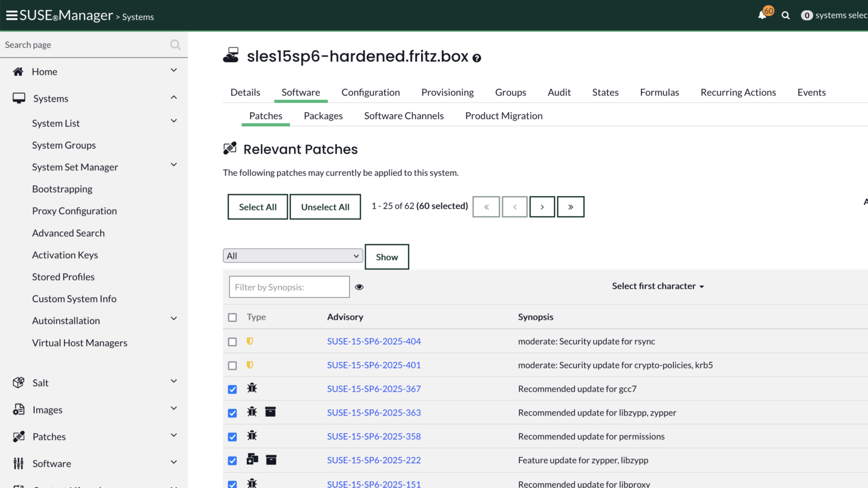Switch to the Packages subtab
This screenshot has height=488, width=868.
tap(323, 116)
